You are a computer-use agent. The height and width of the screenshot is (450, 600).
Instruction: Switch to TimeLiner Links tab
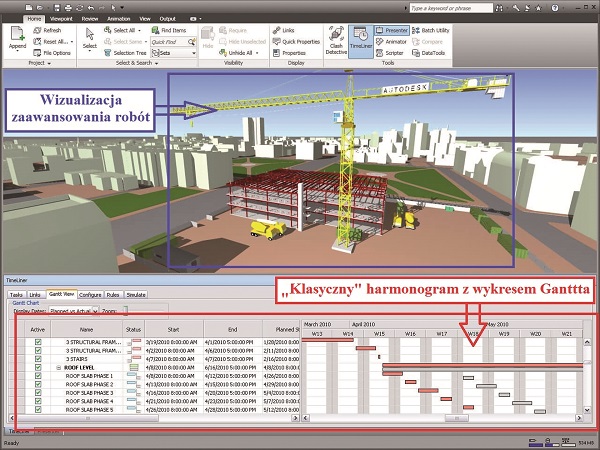(x=35, y=295)
